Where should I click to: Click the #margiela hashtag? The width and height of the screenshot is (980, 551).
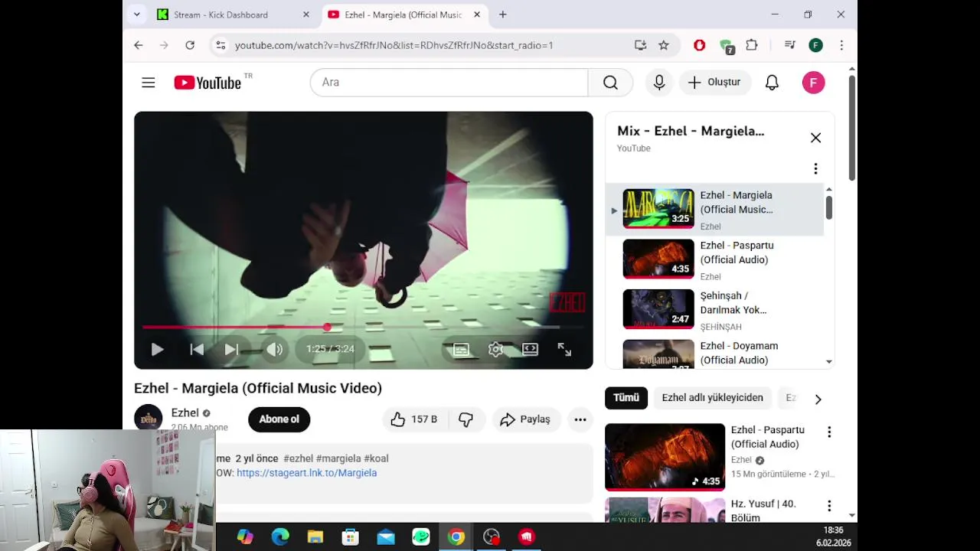(x=338, y=458)
